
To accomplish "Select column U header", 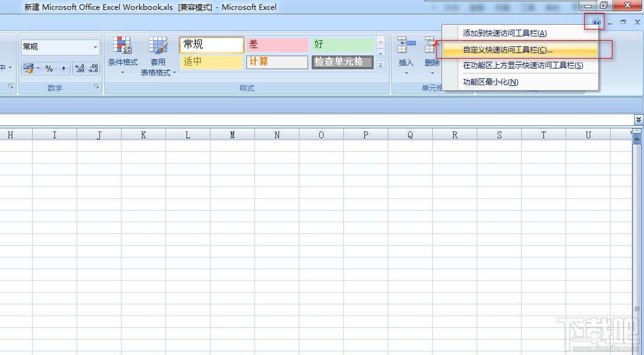I will [588, 135].
